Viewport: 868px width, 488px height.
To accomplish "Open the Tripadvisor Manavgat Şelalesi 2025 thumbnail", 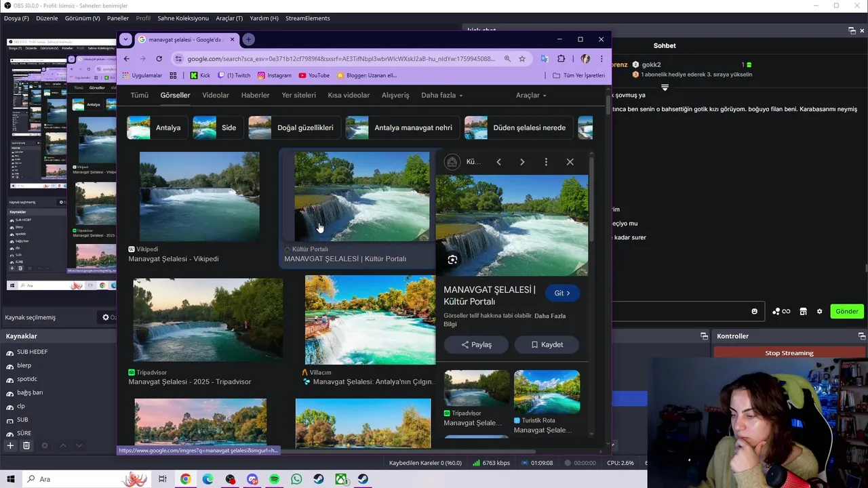I will tap(208, 319).
